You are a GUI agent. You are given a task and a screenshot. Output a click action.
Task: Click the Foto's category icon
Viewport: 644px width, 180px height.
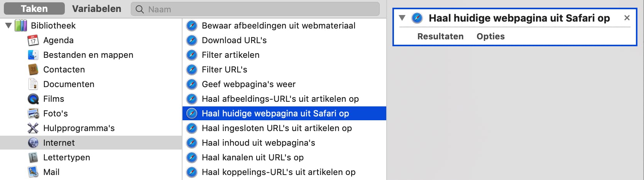[33, 114]
